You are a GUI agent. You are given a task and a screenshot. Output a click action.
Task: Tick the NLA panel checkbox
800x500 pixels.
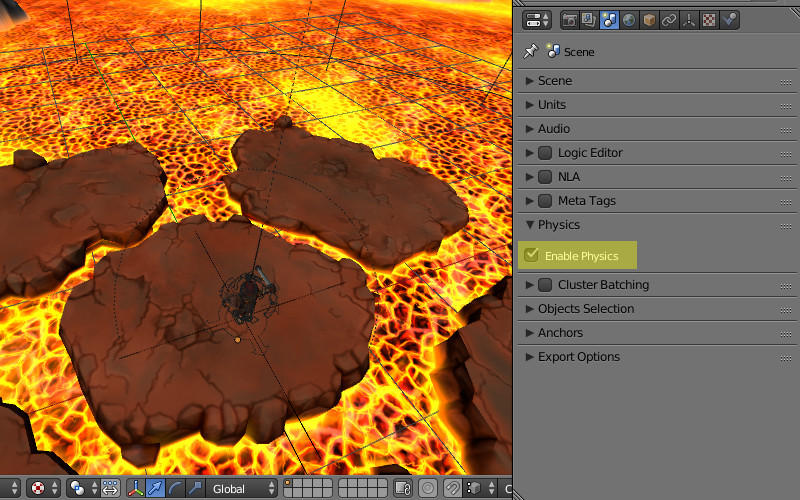pos(545,177)
